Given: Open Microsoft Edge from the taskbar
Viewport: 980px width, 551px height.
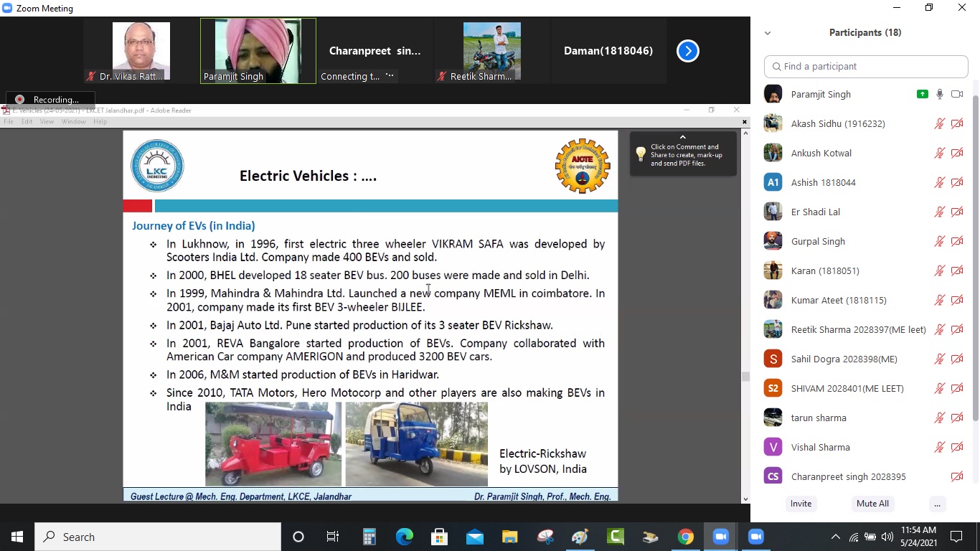Looking at the screenshot, I should coord(405,537).
